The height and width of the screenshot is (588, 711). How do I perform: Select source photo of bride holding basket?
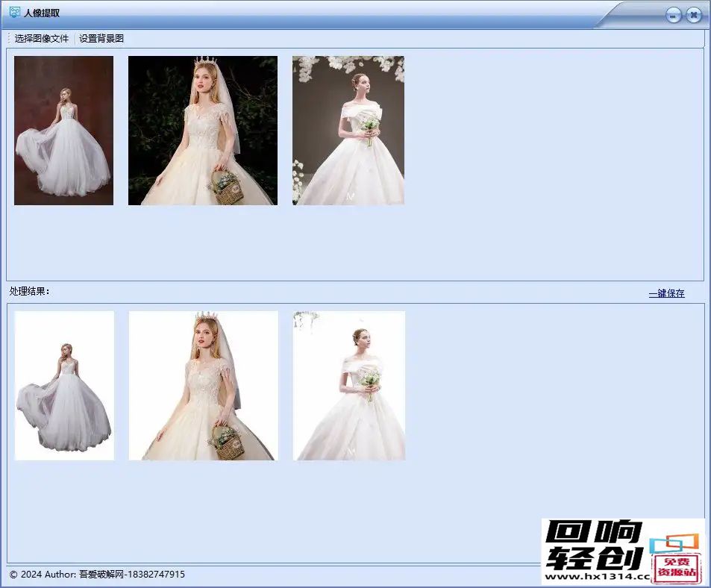[203, 131]
